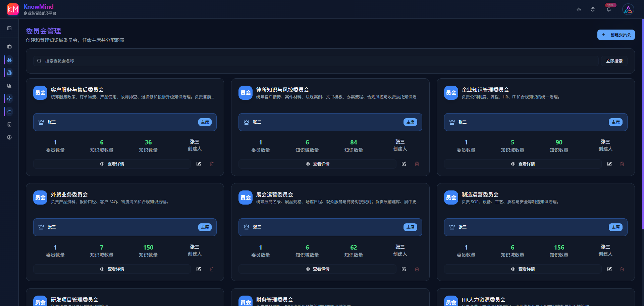Click the 外贸业务委员会 title

69,194
